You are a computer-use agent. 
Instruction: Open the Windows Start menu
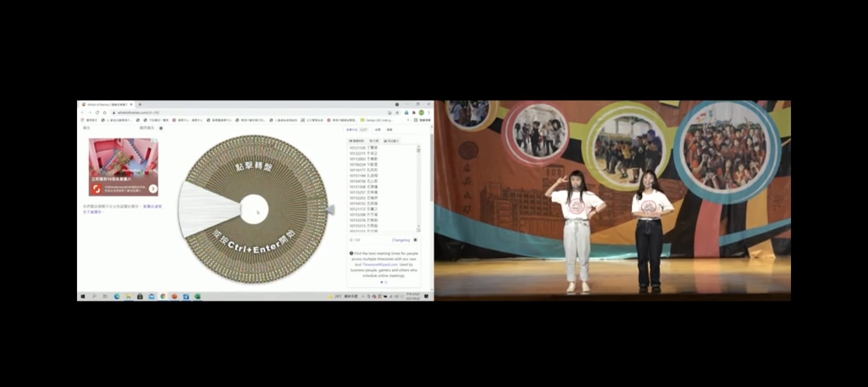pos(83,296)
